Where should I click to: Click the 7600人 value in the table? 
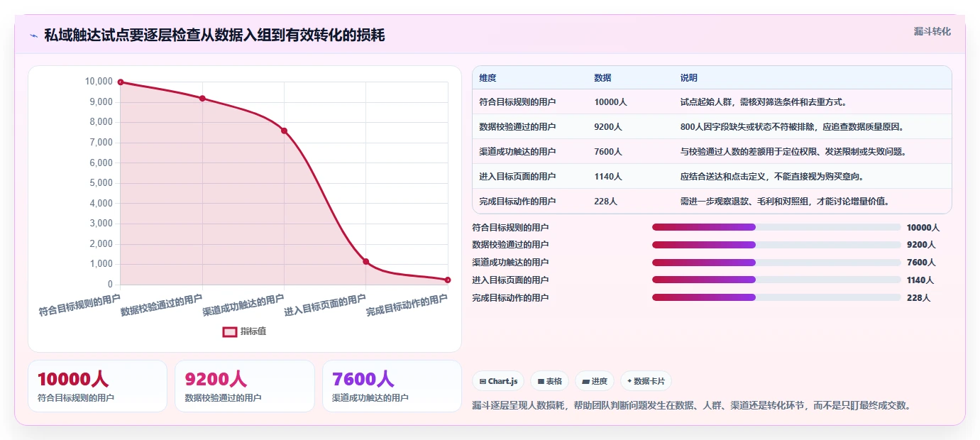coord(608,152)
